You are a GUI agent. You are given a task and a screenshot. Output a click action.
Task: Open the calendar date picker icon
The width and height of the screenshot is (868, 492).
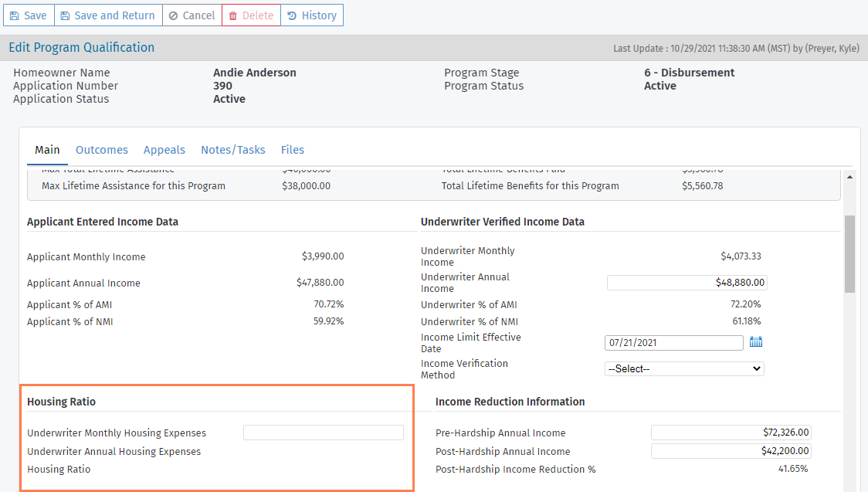pos(756,342)
